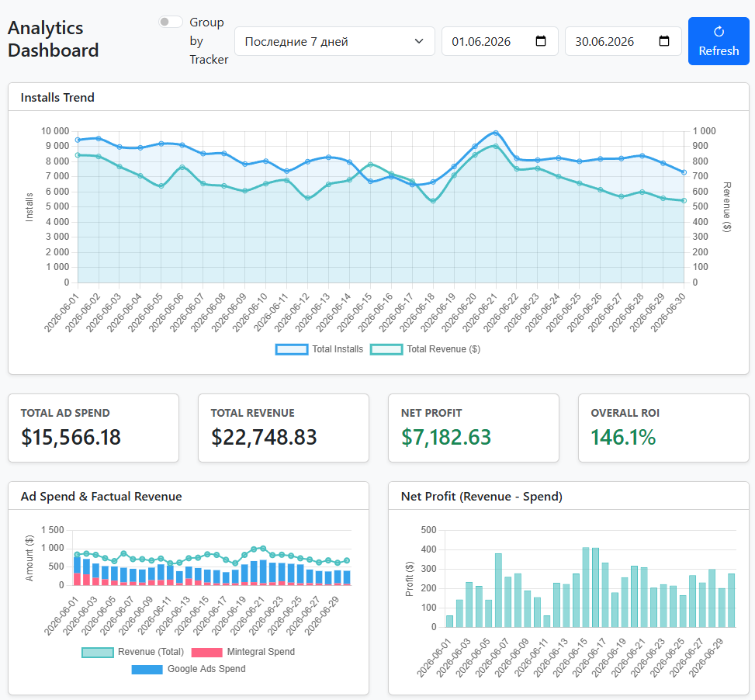Open calendar picker for start date 01.06.2026
Image resolution: width=755 pixels, height=700 pixels.
541,41
